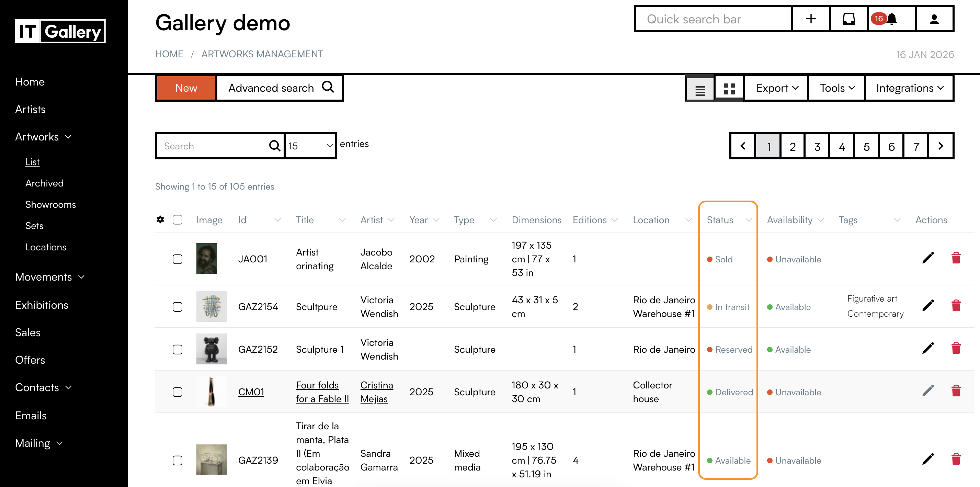Open the user profile icon
The width and height of the screenshot is (980, 487).
(934, 19)
